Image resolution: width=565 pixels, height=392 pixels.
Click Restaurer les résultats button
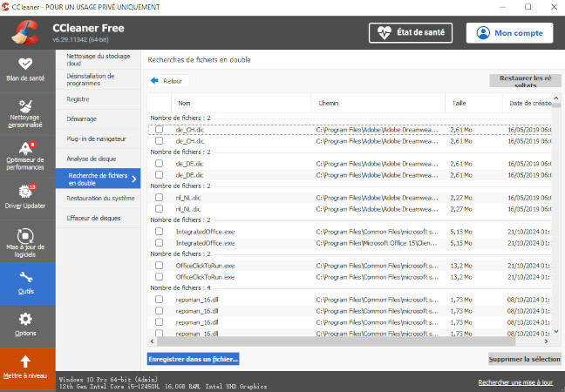525,81
